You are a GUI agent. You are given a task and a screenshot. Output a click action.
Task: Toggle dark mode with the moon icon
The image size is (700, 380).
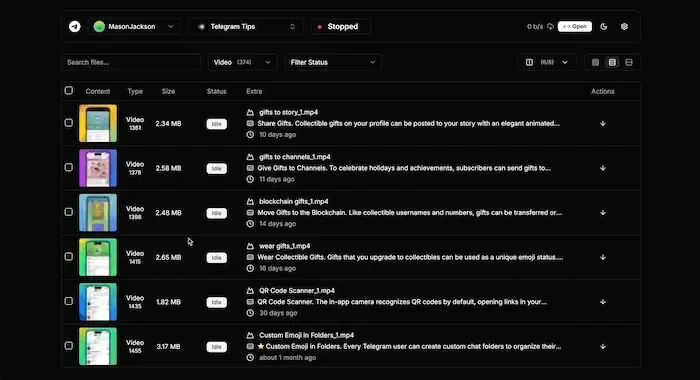point(604,27)
